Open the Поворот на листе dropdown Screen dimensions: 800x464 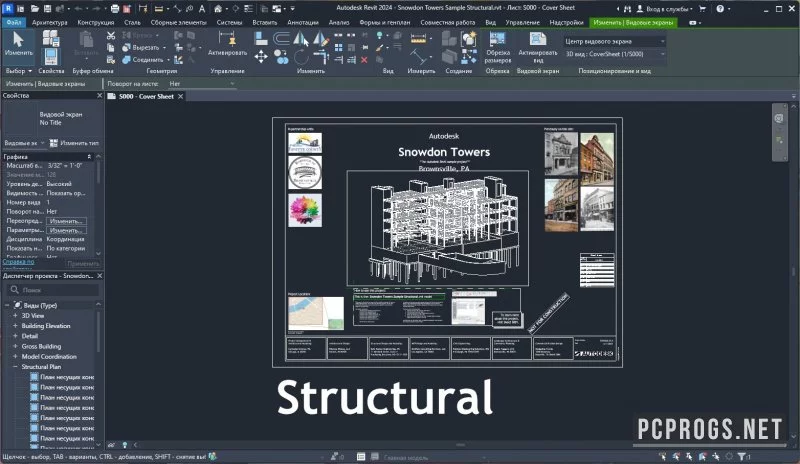point(202,84)
